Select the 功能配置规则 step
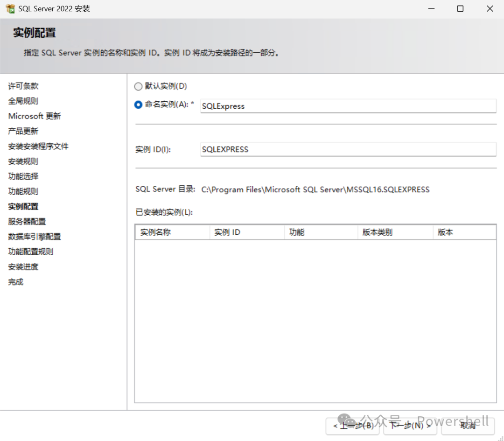Viewport: 504px width, 441px height. 30,252
